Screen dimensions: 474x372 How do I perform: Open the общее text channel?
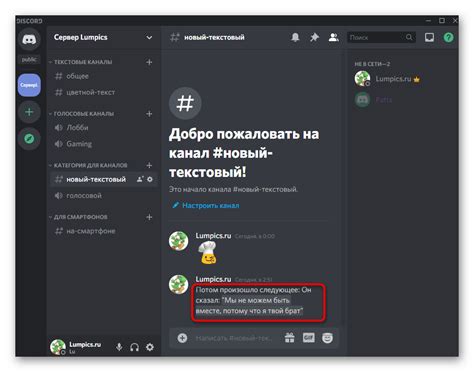point(103,76)
